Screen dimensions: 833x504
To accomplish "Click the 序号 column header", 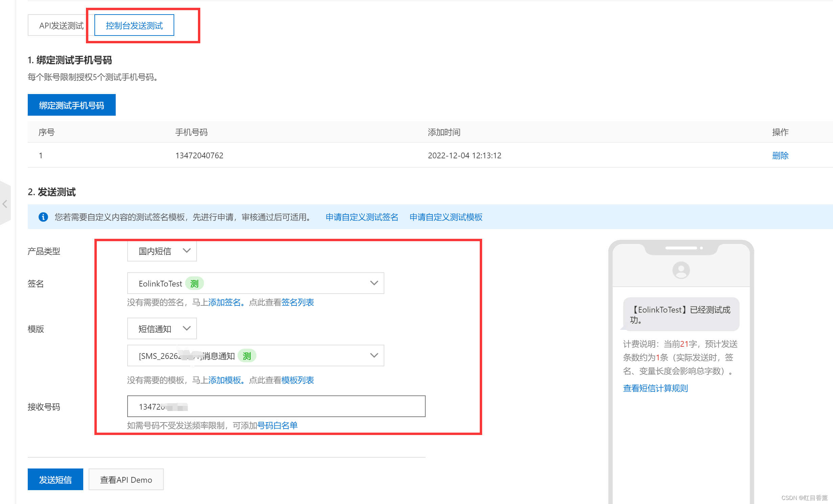I will point(47,132).
